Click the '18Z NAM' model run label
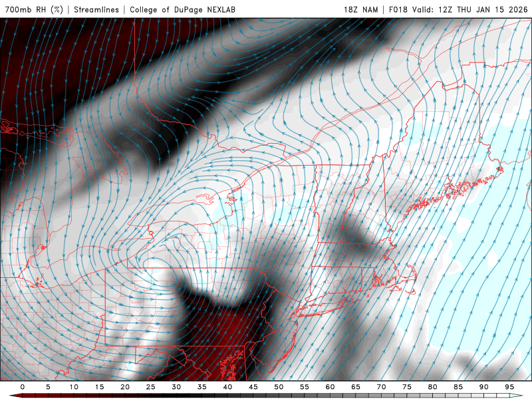This screenshot has width=532, height=399. 360,9
